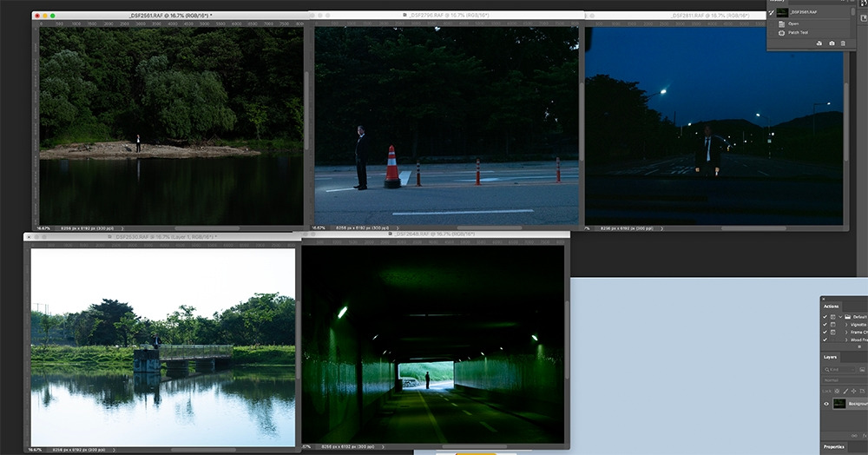The height and width of the screenshot is (455, 868).
Task: Click zoom percentage field of _DSF2530.RAF window
Action: pos(35,450)
